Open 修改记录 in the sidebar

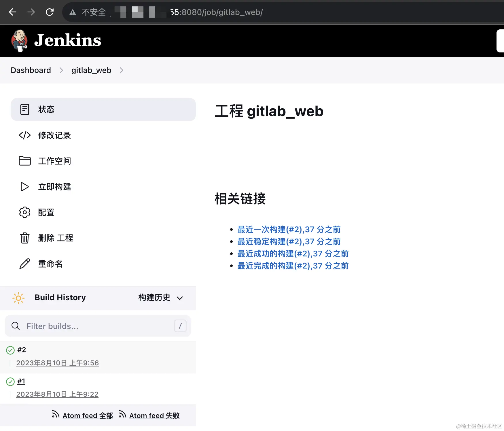click(x=103, y=135)
